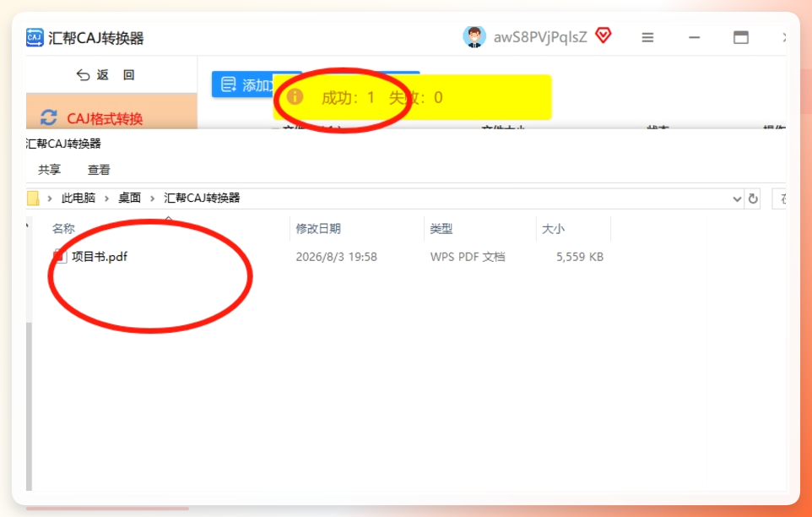
Task: Click the WPS PDF 文档 type cell
Action: [x=468, y=257]
